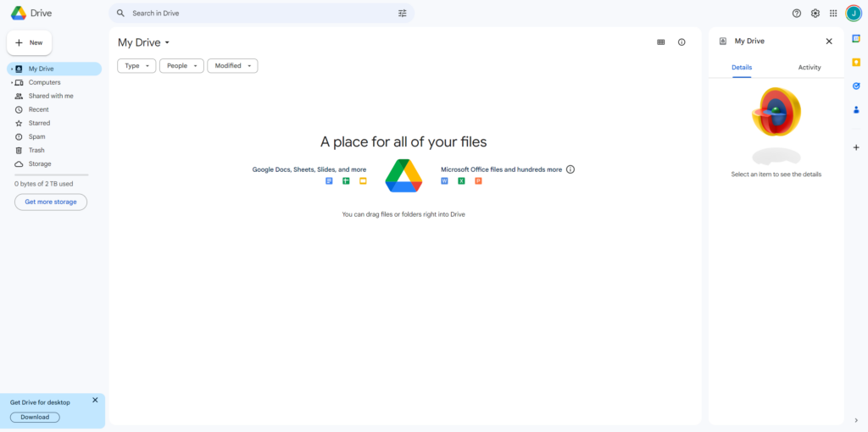Image resolution: width=868 pixels, height=432 pixels.
Task: Expand the My Drive tree arrow
Action: 12,69
